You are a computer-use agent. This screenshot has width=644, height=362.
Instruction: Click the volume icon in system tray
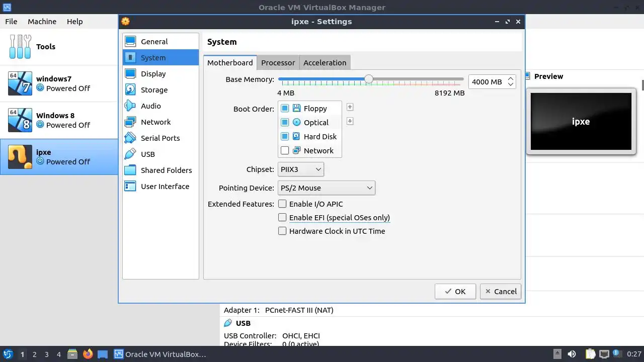point(572,354)
